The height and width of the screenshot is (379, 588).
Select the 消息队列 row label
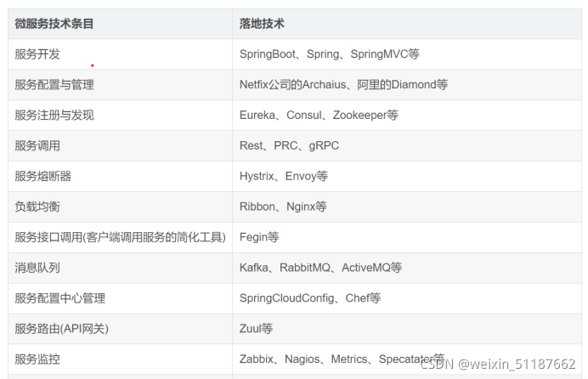(37, 269)
